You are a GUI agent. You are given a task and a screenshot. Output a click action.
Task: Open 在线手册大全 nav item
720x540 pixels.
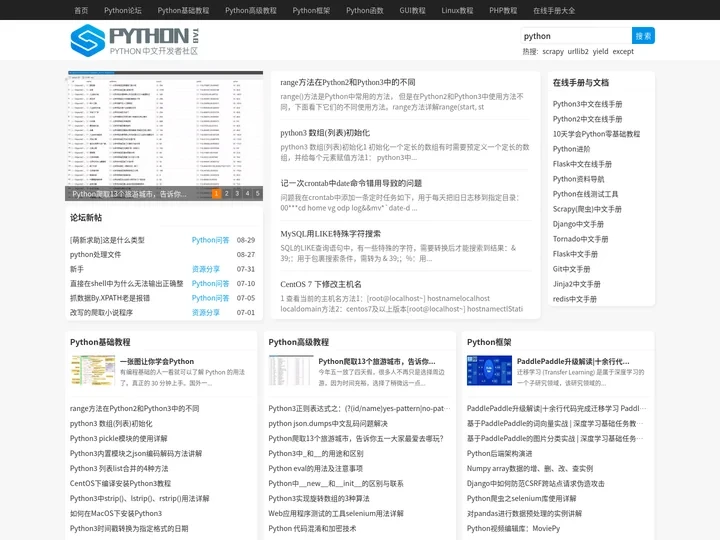pos(554,10)
